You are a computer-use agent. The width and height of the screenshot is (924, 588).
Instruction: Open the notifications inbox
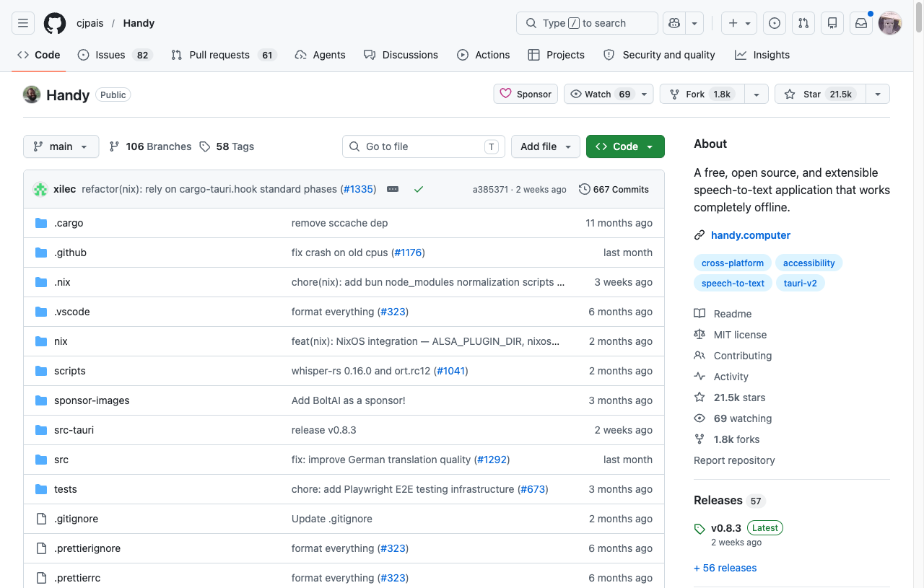point(861,23)
